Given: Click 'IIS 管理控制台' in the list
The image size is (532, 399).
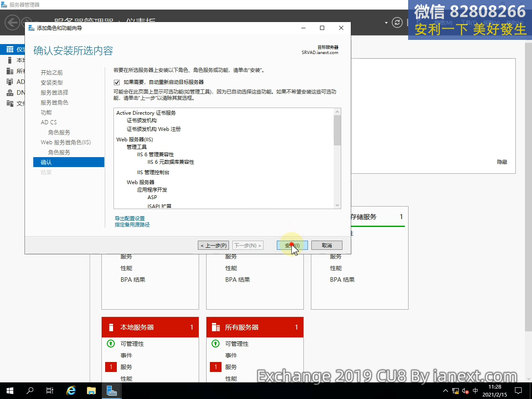Looking at the screenshot, I should click(x=153, y=172).
